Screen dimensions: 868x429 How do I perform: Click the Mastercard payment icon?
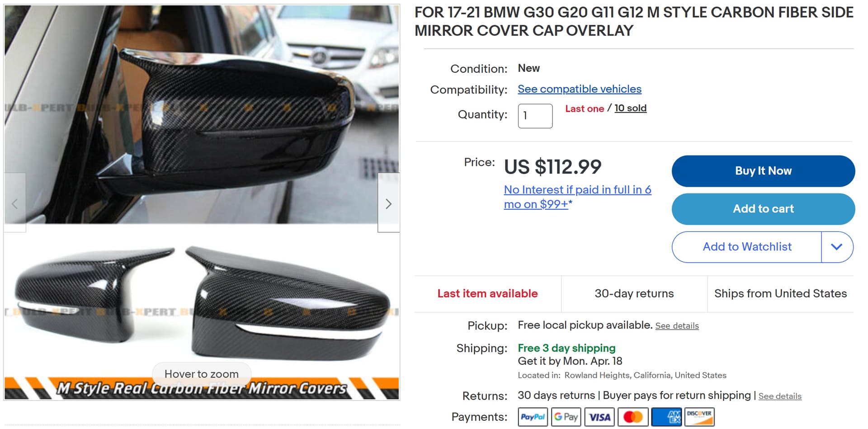(633, 417)
